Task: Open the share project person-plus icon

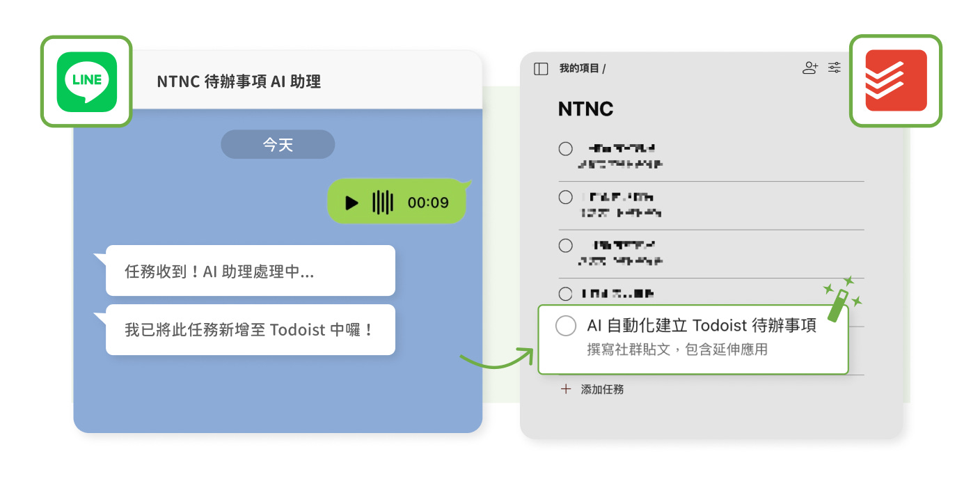Action: click(x=809, y=68)
